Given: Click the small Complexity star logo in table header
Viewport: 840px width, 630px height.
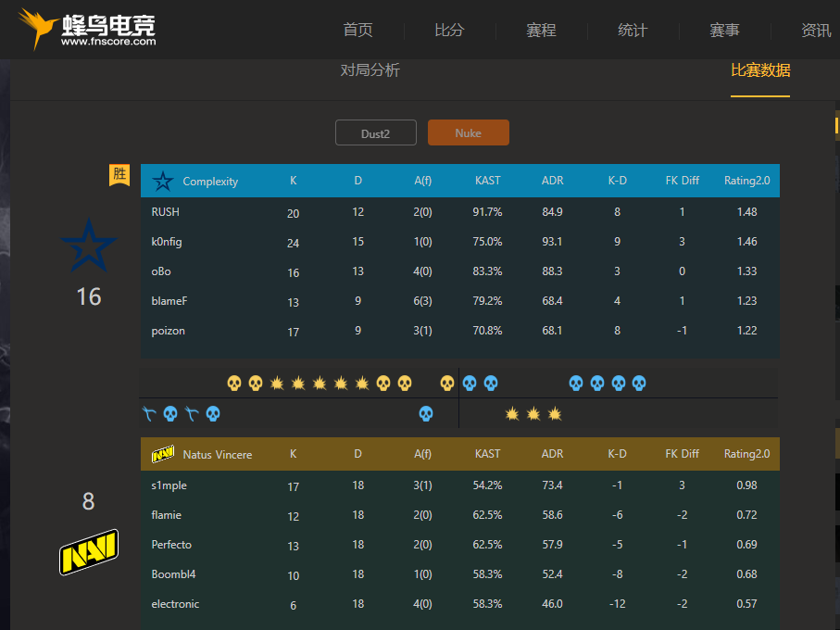Looking at the screenshot, I should pyautogui.click(x=163, y=181).
